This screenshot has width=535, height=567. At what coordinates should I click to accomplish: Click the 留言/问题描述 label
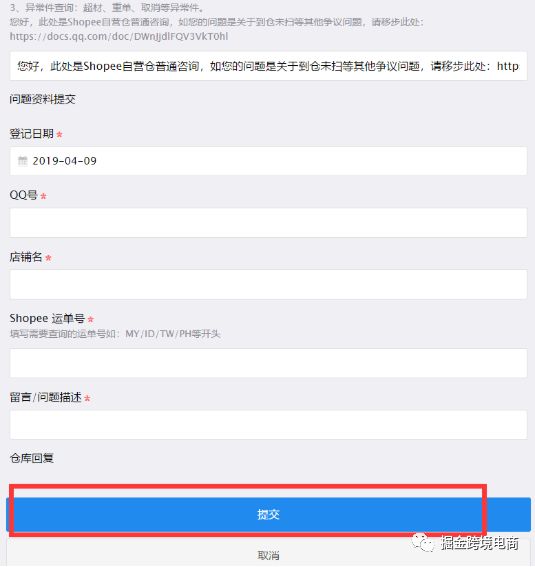(46, 397)
